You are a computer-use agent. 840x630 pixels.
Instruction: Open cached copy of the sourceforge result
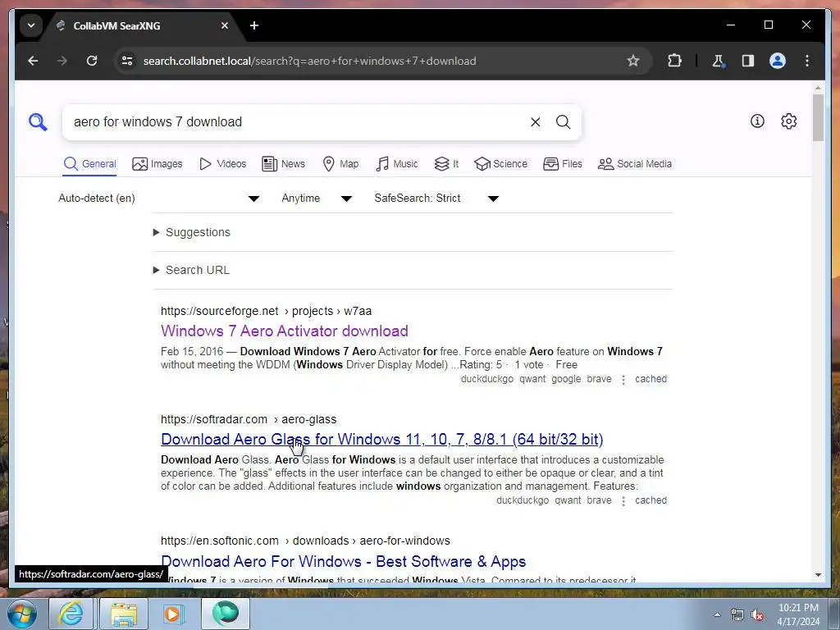pyautogui.click(x=651, y=379)
